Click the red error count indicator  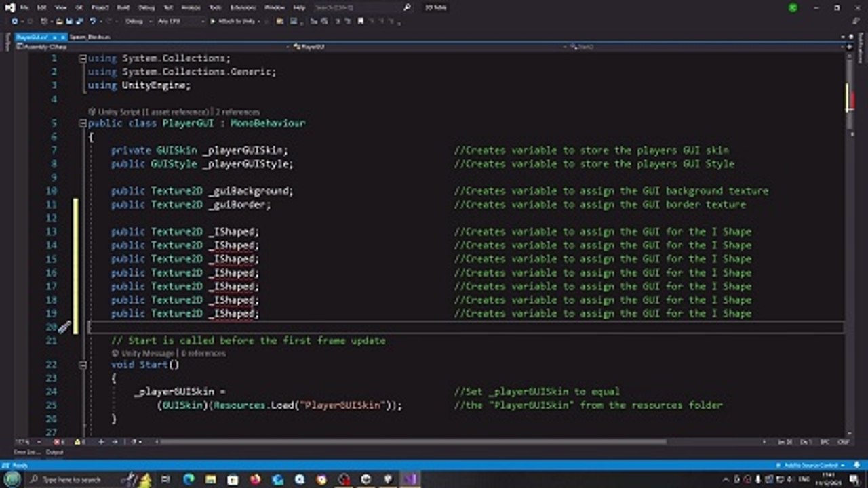pyautogui.click(x=60, y=442)
